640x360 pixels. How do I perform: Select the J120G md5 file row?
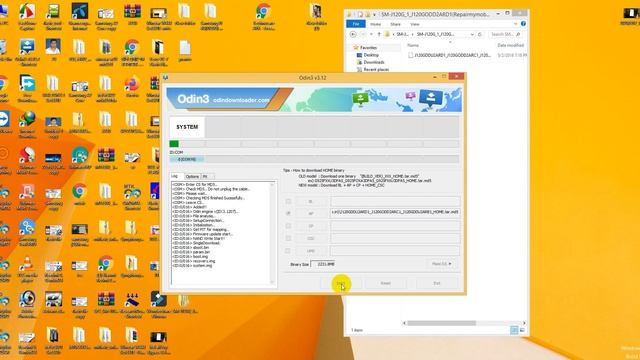pos(467,55)
